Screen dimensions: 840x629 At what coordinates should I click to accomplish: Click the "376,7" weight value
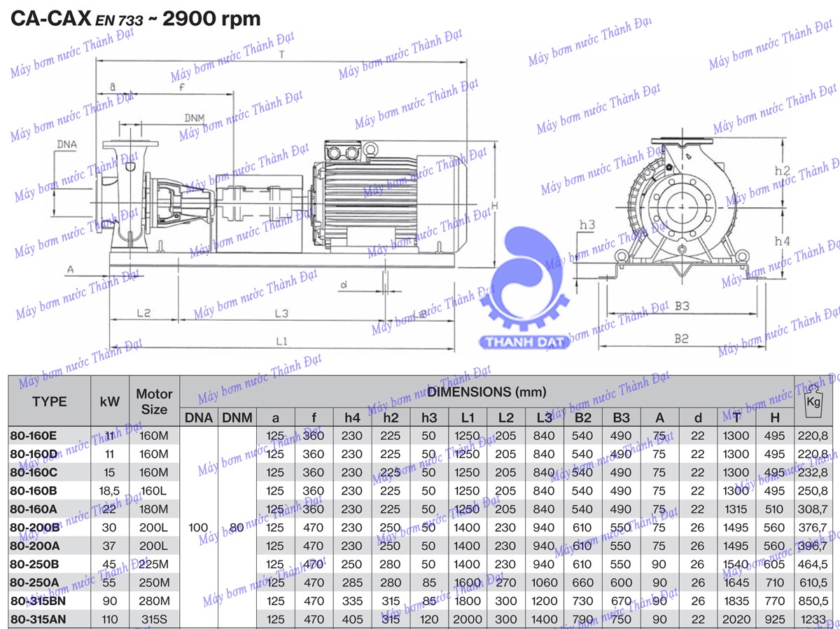pos(813,527)
